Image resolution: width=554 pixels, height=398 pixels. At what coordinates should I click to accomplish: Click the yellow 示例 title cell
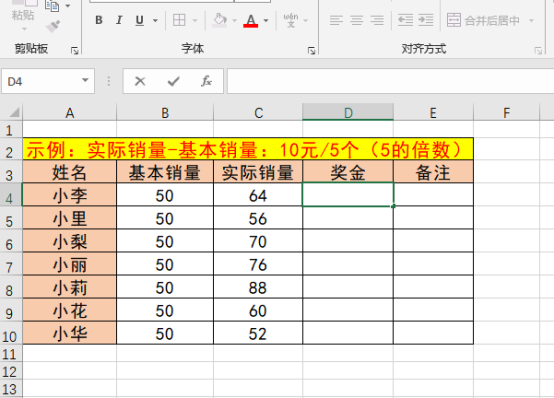[248, 149]
